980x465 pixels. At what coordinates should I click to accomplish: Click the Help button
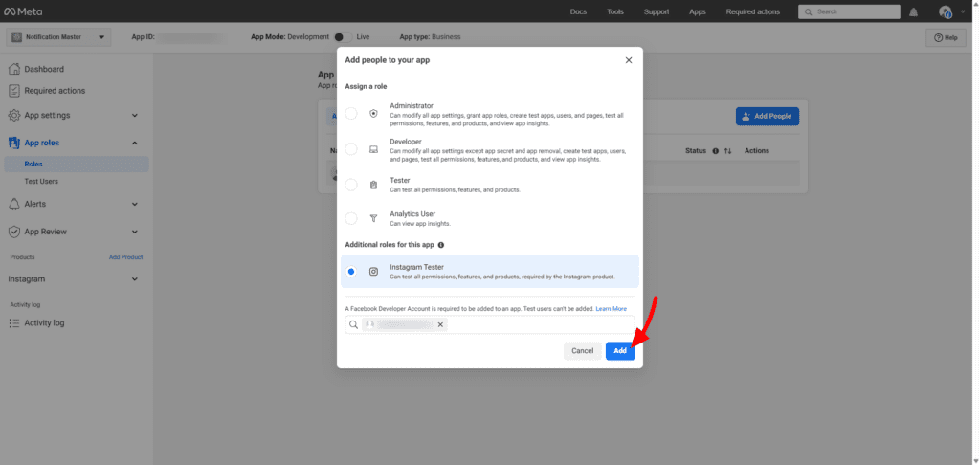(946, 37)
